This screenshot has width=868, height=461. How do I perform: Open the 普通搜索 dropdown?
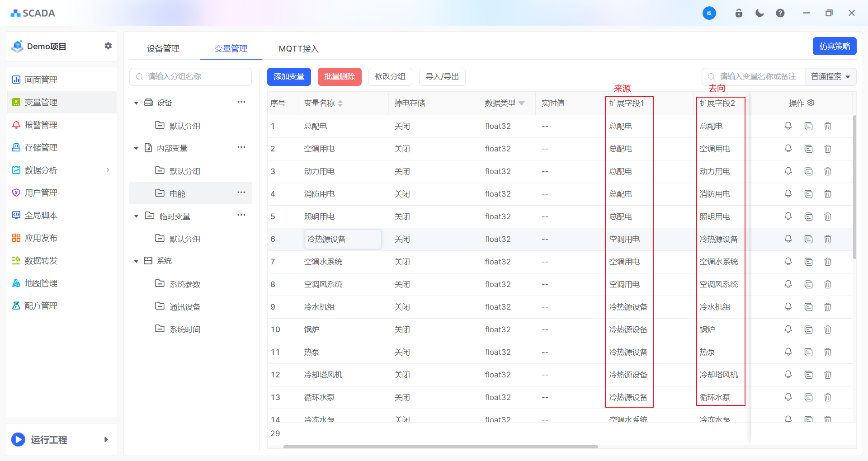pos(830,77)
